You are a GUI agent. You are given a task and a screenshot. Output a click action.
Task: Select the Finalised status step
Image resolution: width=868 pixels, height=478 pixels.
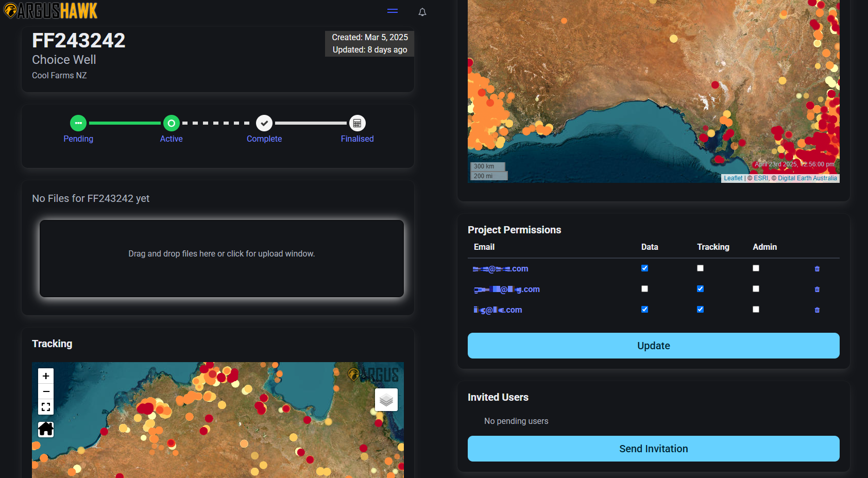coord(357,124)
